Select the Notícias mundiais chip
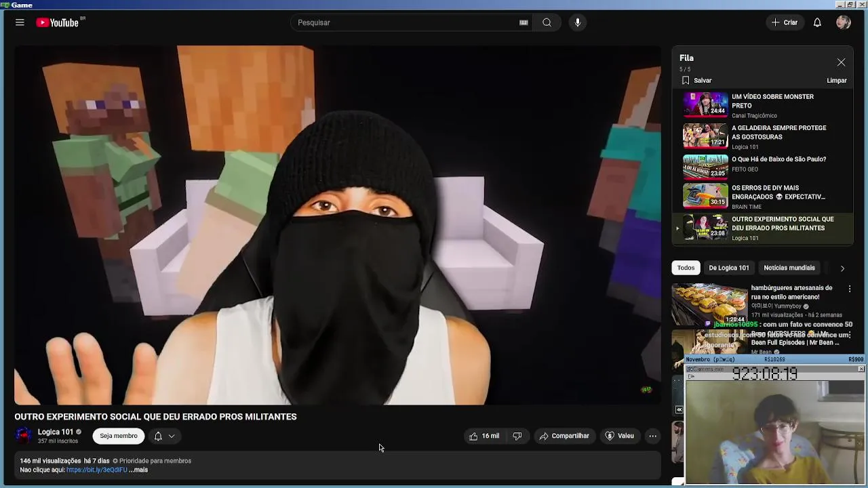Viewport: 868px width, 488px height. coord(789,268)
